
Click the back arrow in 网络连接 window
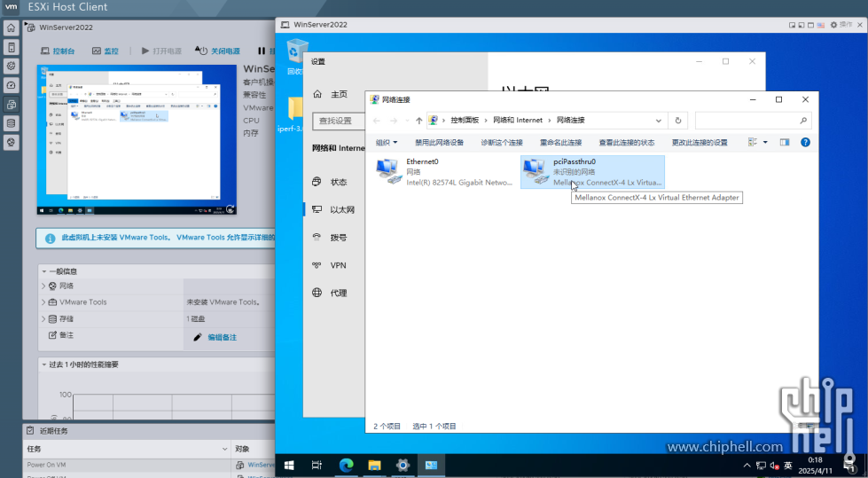[x=377, y=121]
